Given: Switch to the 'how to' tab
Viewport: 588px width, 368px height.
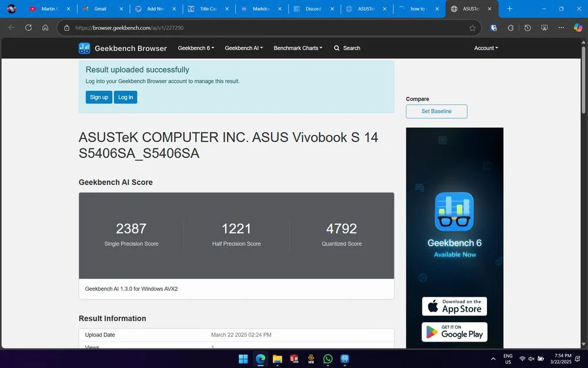Looking at the screenshot, I should [417, 9].
